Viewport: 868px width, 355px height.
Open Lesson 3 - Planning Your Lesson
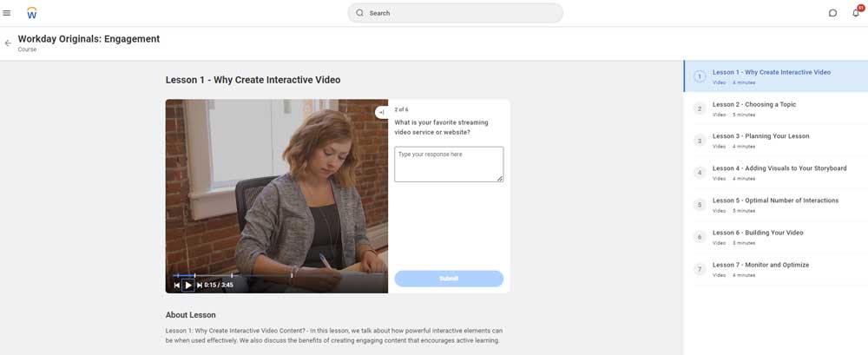point(776,141)
